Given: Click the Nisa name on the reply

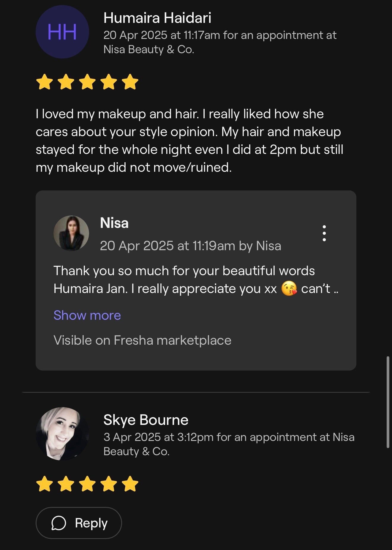Looking at the screenshot, I should click(114, 223).
